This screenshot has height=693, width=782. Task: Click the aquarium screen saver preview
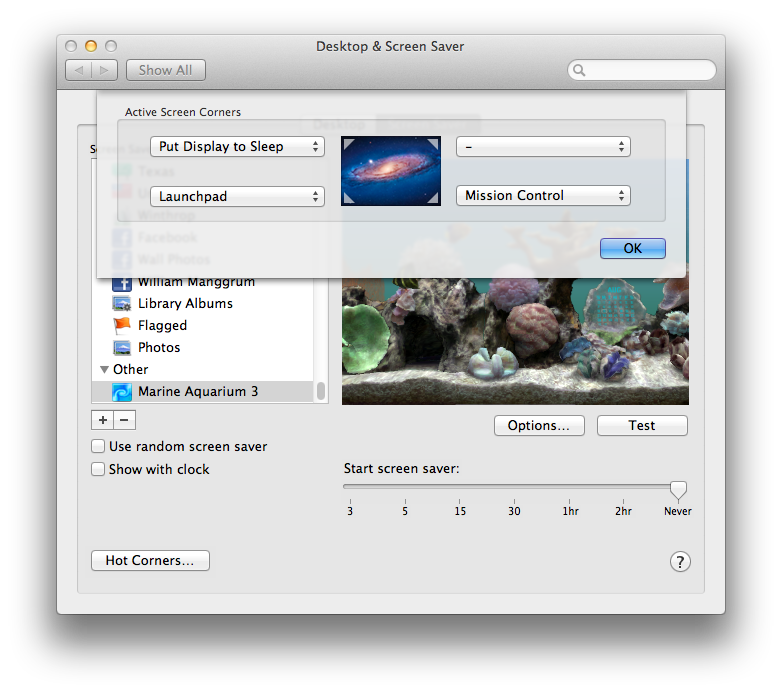point(515,341)
